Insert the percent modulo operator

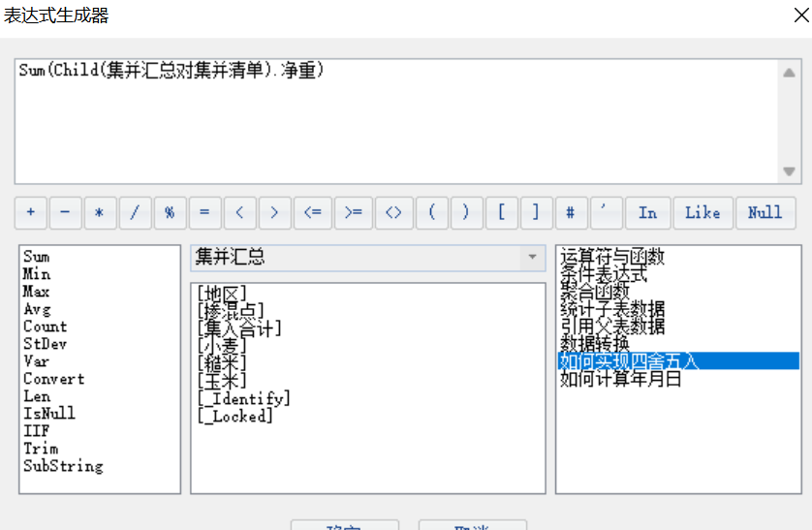170,213
